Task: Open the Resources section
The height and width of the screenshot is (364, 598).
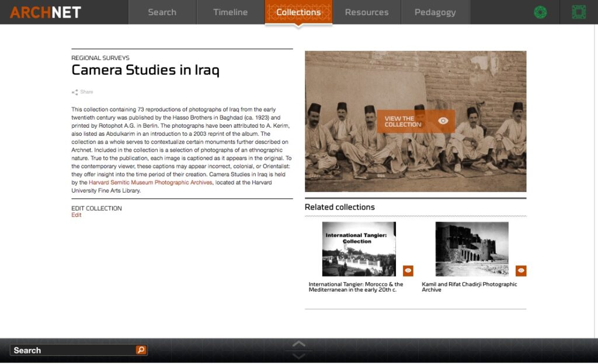Action: (367, 12)
